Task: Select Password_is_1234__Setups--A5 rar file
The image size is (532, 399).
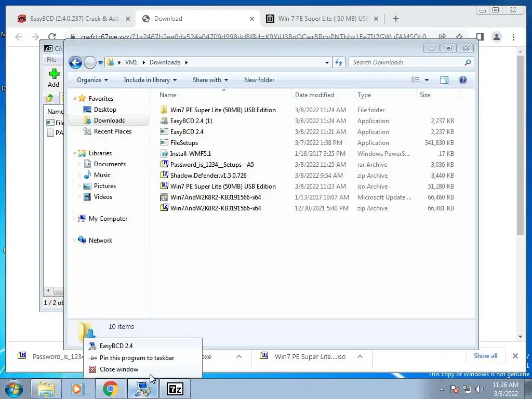Action: (x=212, y=165)
